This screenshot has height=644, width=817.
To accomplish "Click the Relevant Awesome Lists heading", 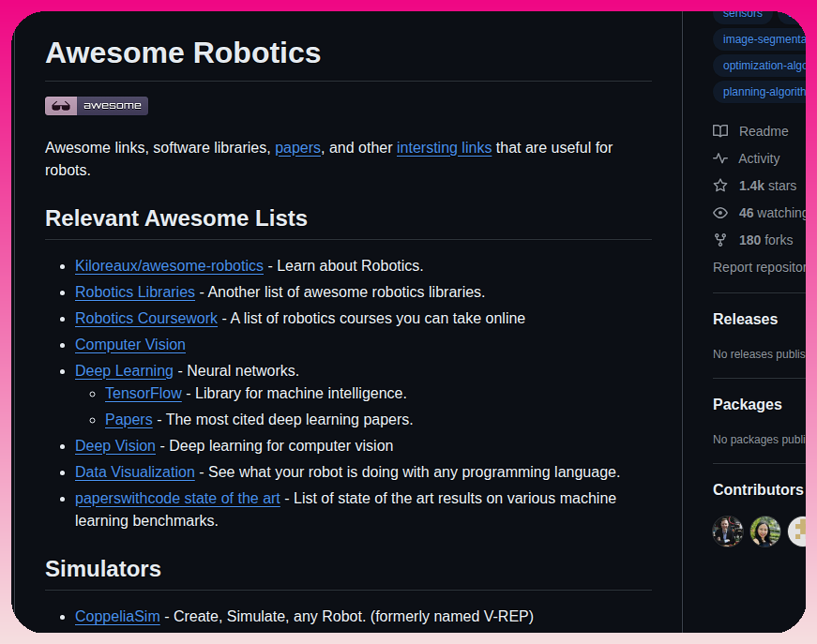I will pos(176,218).
